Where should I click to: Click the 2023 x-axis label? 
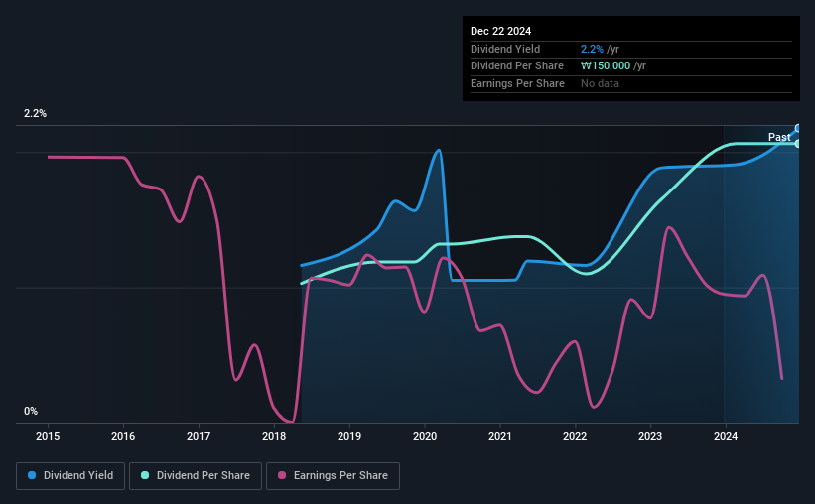pyautogui.click(x=650, y=436)
